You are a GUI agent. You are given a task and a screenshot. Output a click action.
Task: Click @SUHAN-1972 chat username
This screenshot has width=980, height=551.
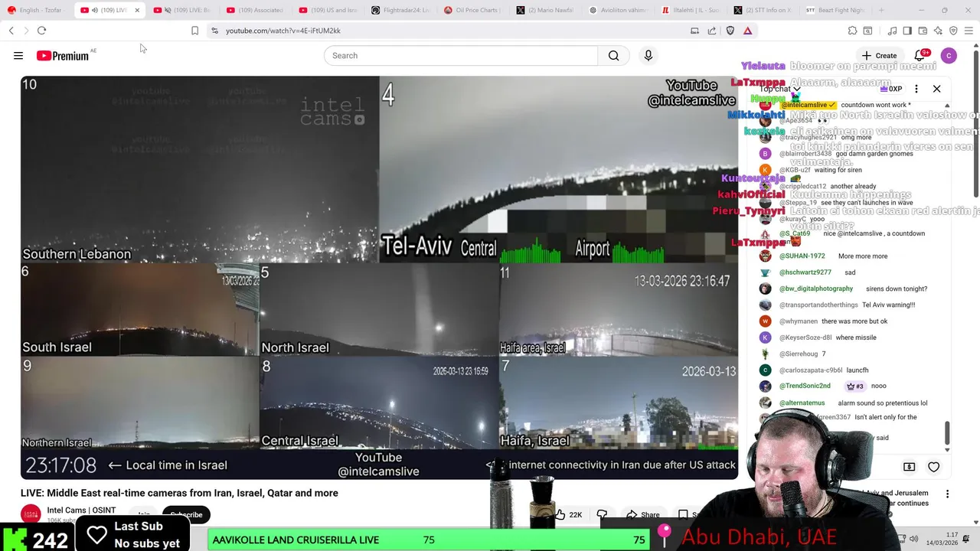point(802,256)
